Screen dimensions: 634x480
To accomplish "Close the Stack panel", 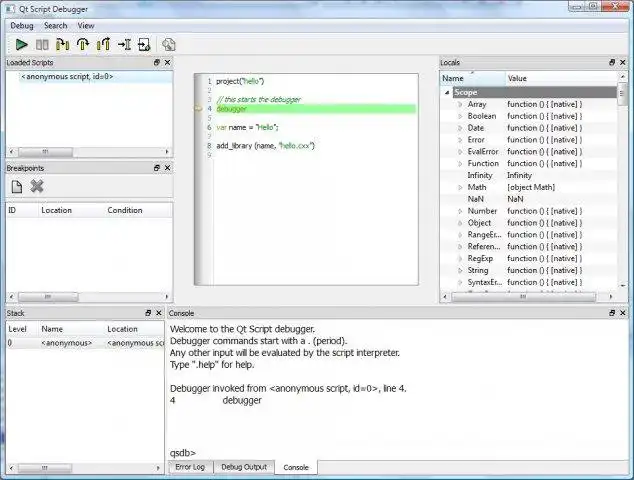I will (x=159, y=313).
